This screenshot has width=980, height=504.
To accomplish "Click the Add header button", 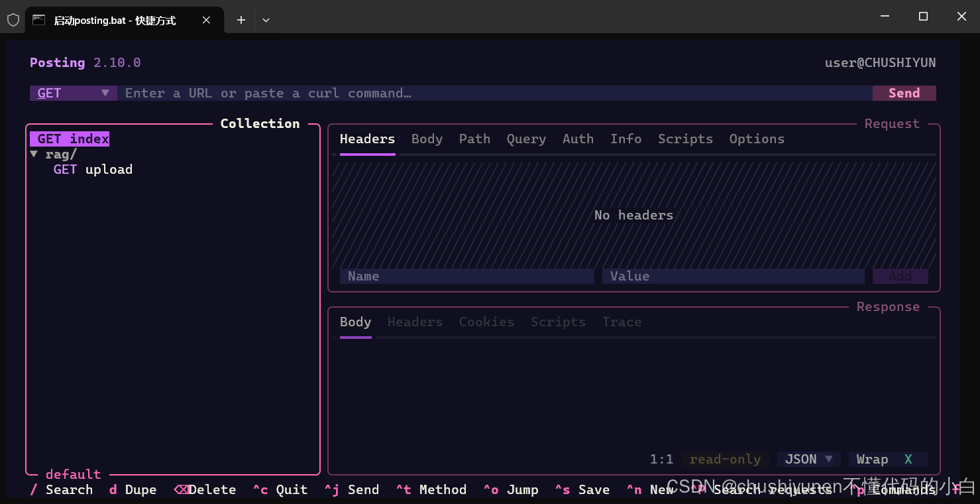I will [x=900, y=276].
